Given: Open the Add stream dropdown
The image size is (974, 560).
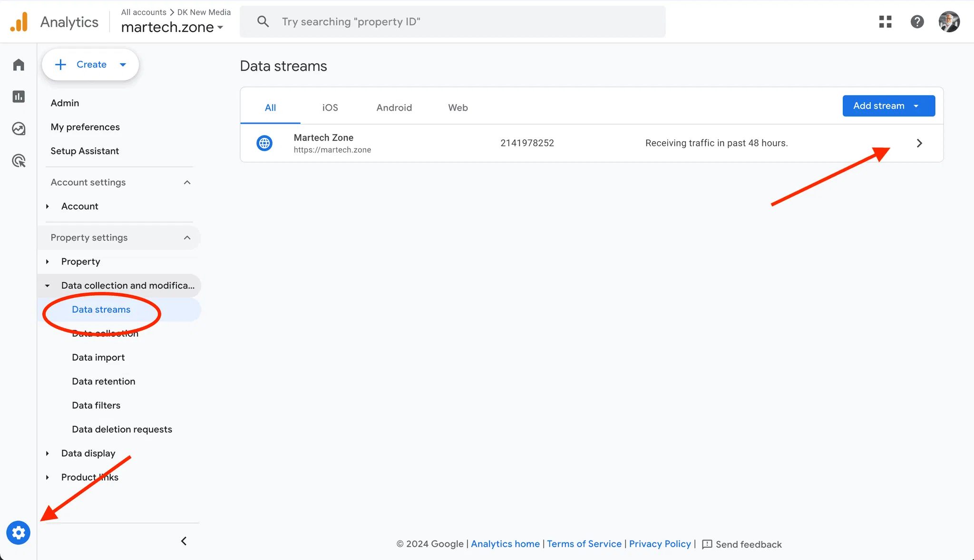Looking at the screenshot, I should (x=888, y=106).
